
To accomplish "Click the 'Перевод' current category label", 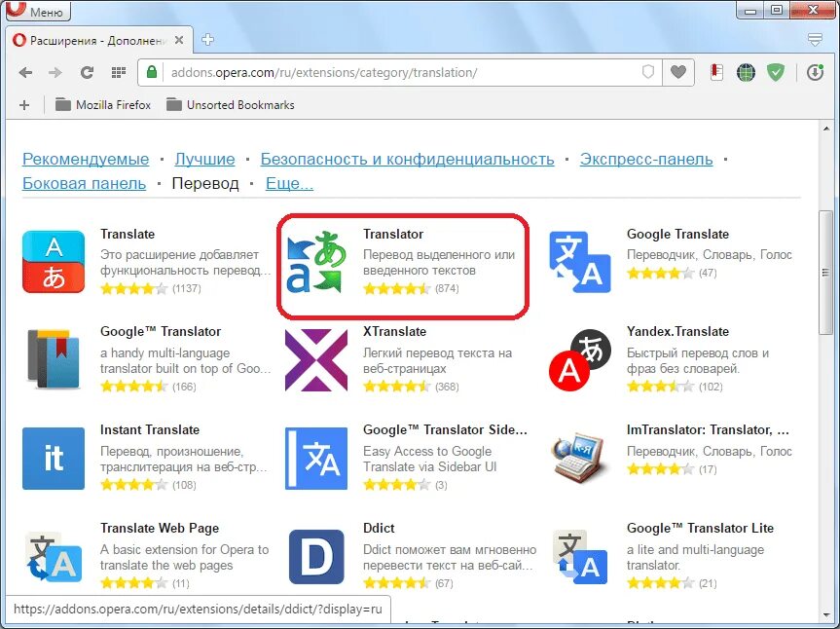I will click(205, 183).
